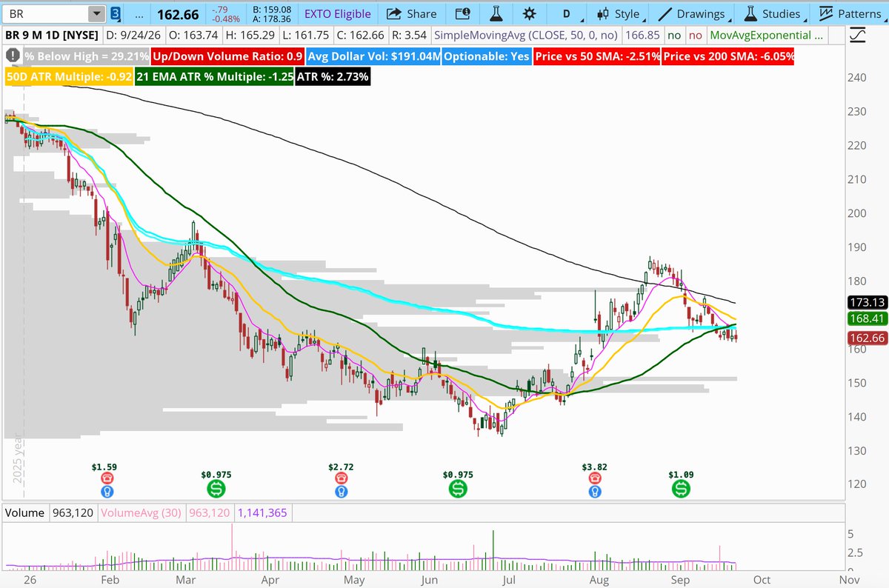Screen dimensions: 889x588
Task: Click the VolumeAvg (30) label
Action: point(141,512)
